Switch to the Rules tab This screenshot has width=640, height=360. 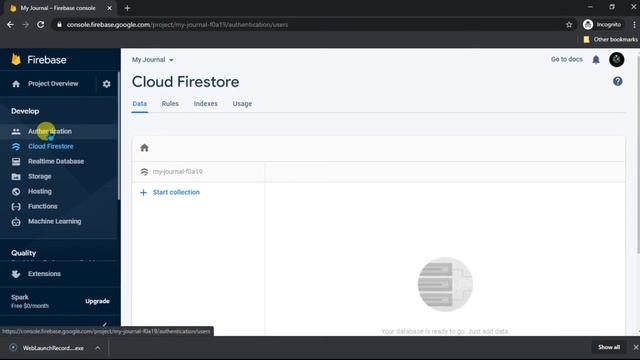click(x=170, y=104)
